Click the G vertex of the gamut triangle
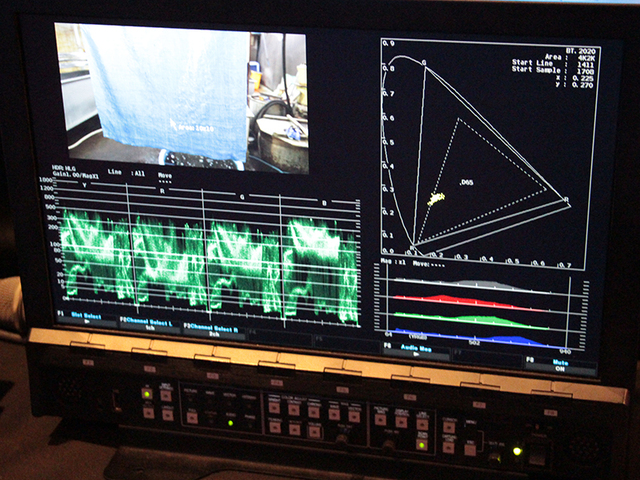The width and height of the screenshot is (640, 480). pos(424,63)
